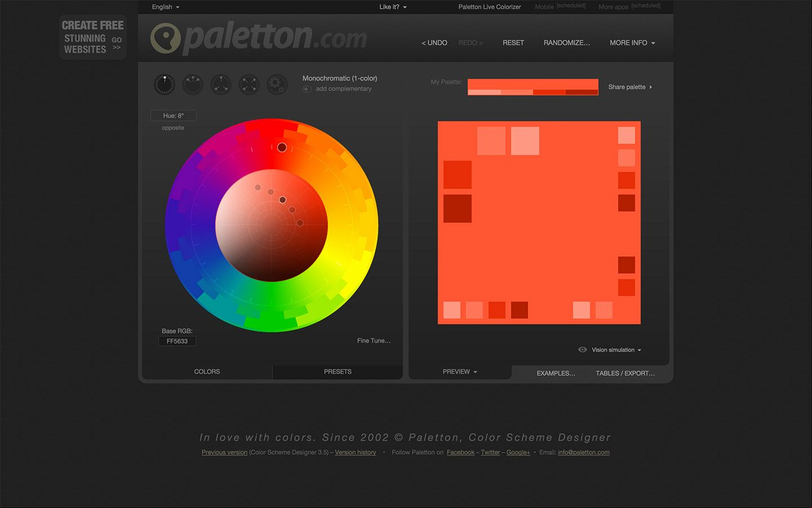Click the Base RGB FF5633 field
The height and width of the screenshot is (508, 812).
tap(177, 341)
